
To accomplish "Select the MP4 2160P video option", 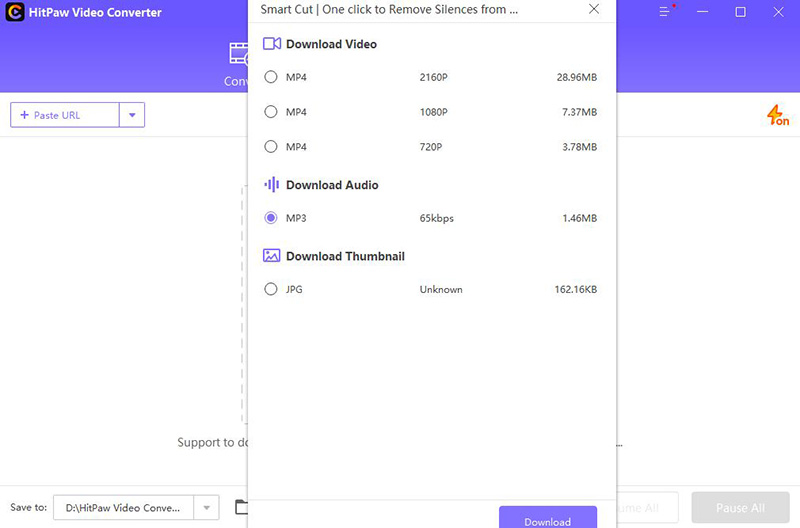I will click(270, 77).
